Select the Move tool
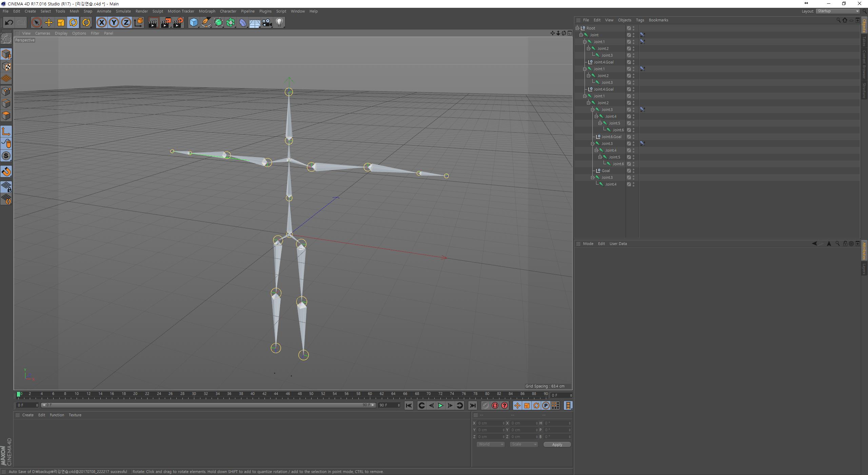The height and width of the screenshot is (475, 868). tap(49, 23)
